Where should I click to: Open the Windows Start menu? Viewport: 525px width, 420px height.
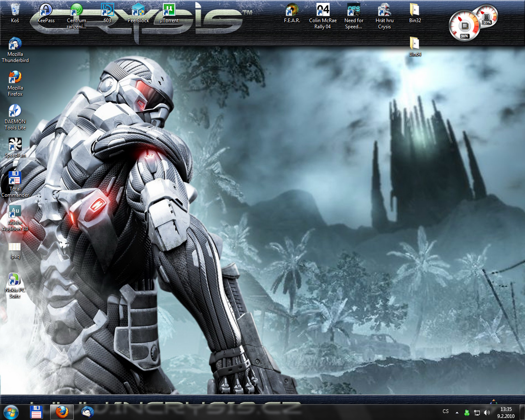(11, 411)
